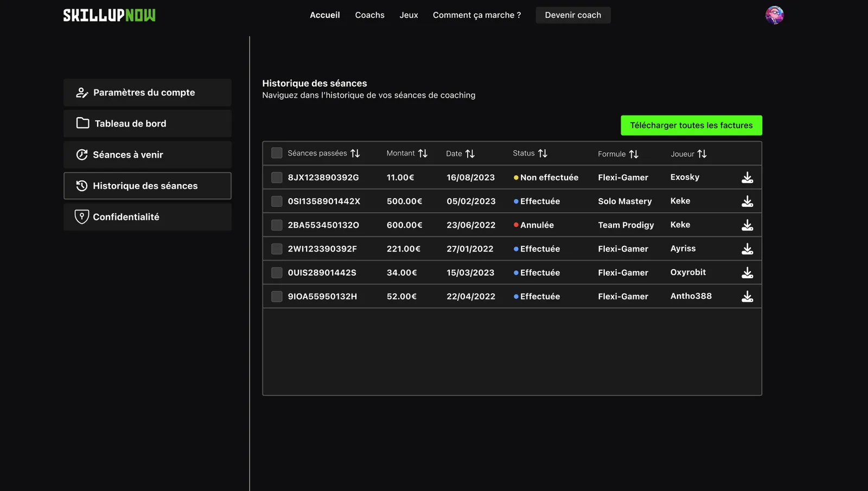
Task: Download the invoice for the Keke Solo Mastery session
Action: coord(748,201)
